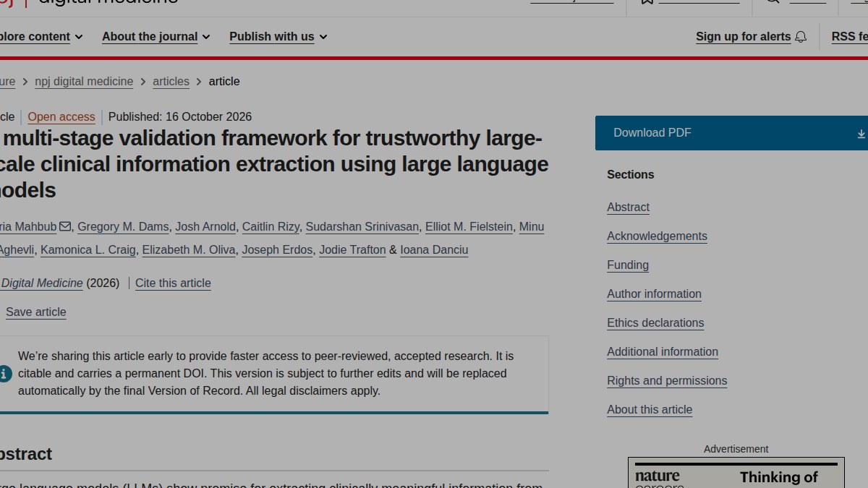Save this article via Save article

36,312
